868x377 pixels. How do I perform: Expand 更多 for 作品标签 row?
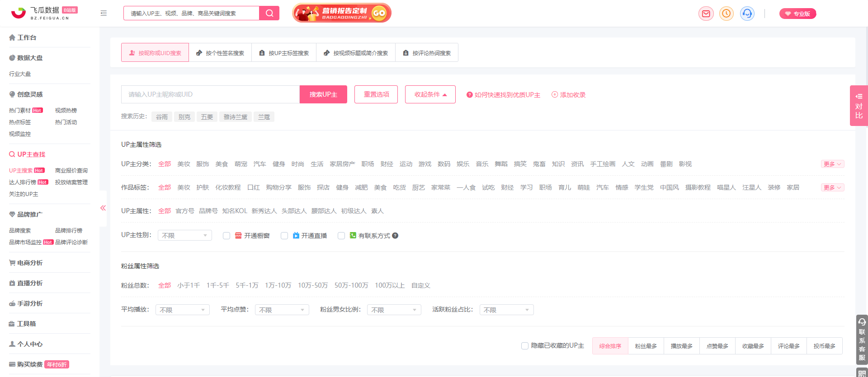tap(832, 187)
